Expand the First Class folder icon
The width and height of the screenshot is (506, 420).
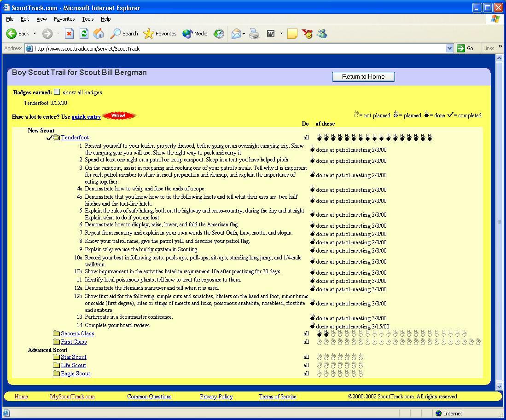pyautogui.click(x=57, y=342)
